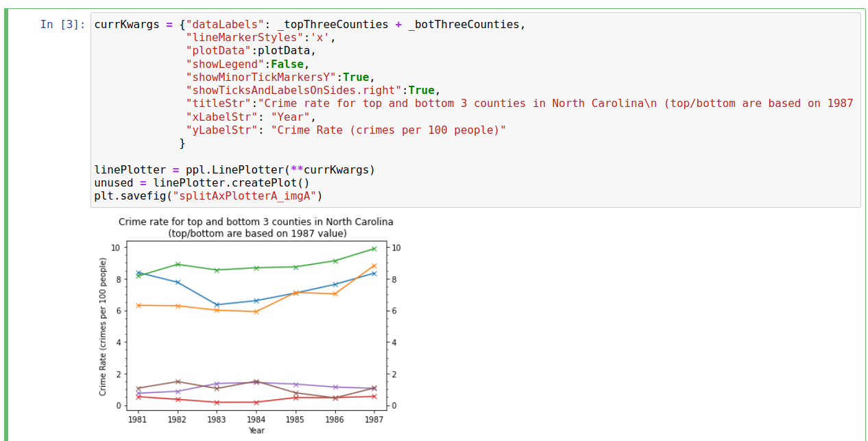Click the True value after showMinorTickMarkersY
Viewport: 868px width, 441px height.
tap(355, 77)
